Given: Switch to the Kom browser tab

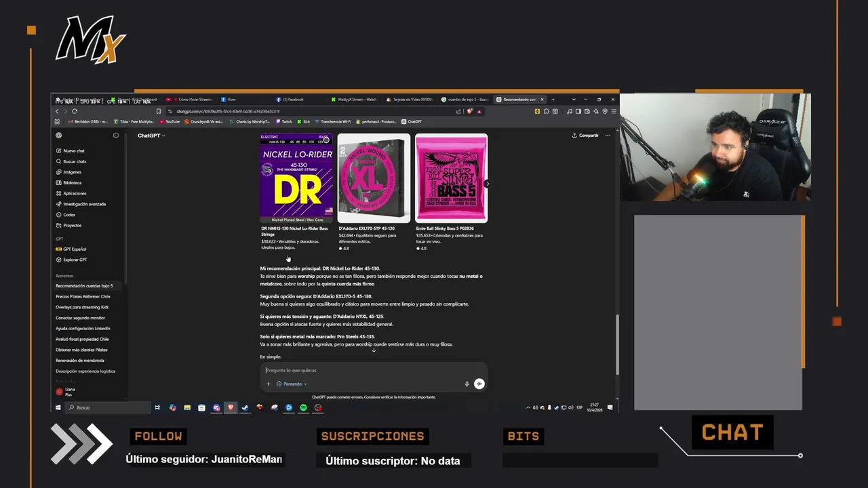Looking at the screenshot, I should pyautogui.click(x=245, y=100).
